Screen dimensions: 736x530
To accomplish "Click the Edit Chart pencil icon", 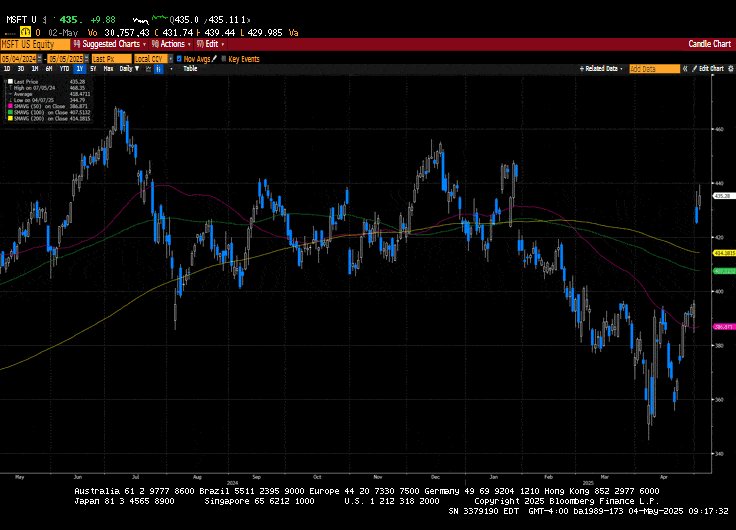I will (x=692, y=69).
